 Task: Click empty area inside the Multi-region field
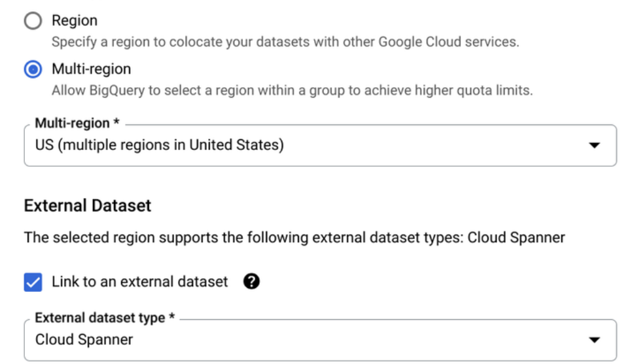click(x=436, y=146)
